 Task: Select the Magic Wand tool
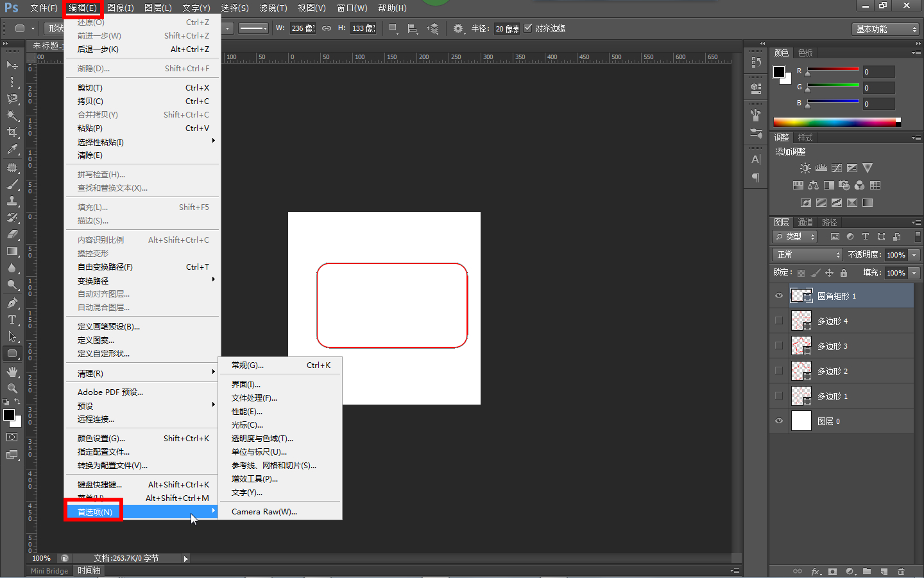click(x=12, y=115)
